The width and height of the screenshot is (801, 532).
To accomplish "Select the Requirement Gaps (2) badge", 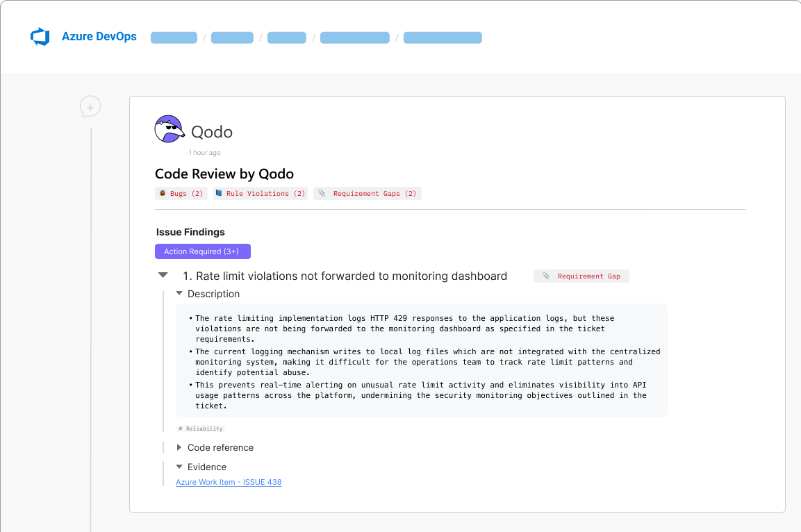I will point(368,194).
